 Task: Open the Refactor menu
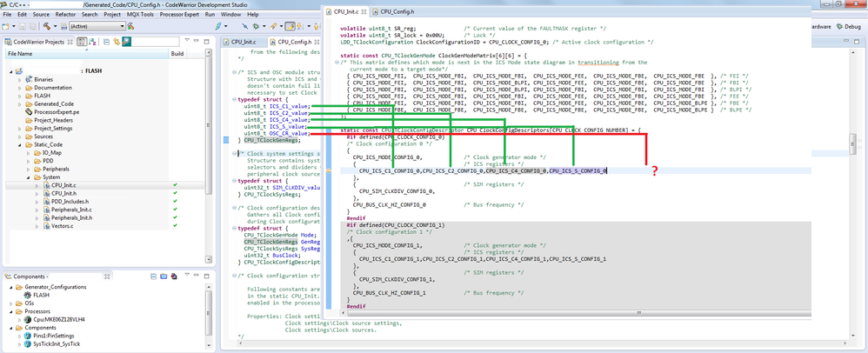point(65,15)
